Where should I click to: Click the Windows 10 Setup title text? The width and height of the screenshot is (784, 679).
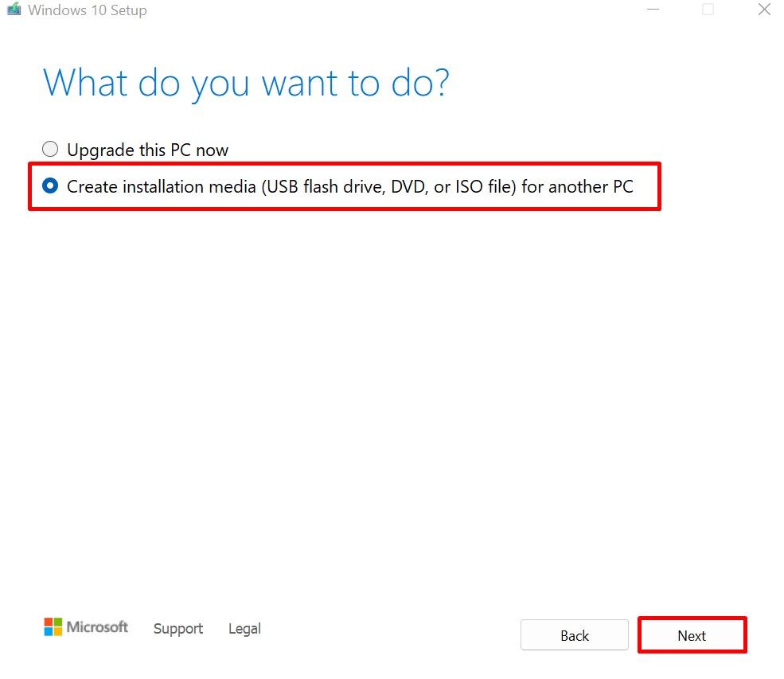click(88, 10)
